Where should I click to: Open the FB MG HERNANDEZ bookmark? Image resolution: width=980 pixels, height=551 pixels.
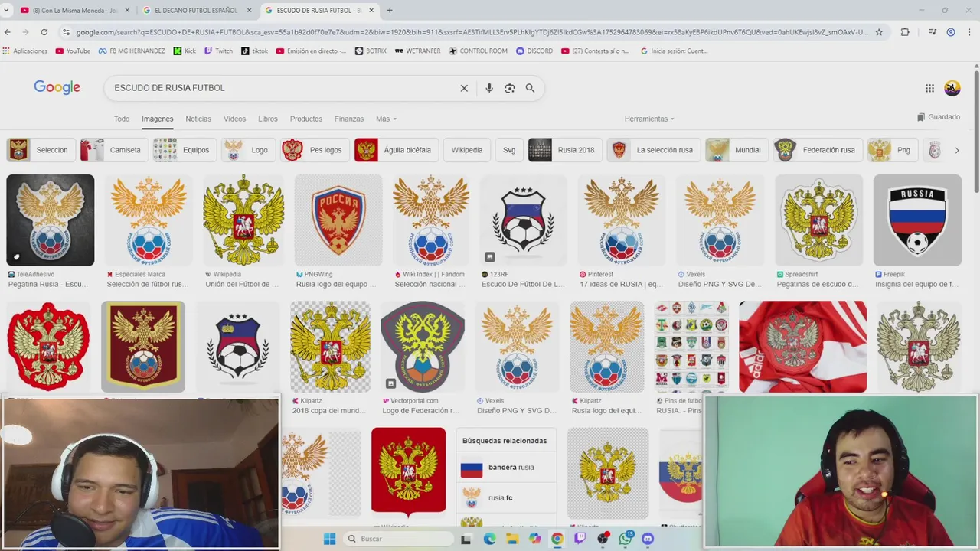point(132,51)
